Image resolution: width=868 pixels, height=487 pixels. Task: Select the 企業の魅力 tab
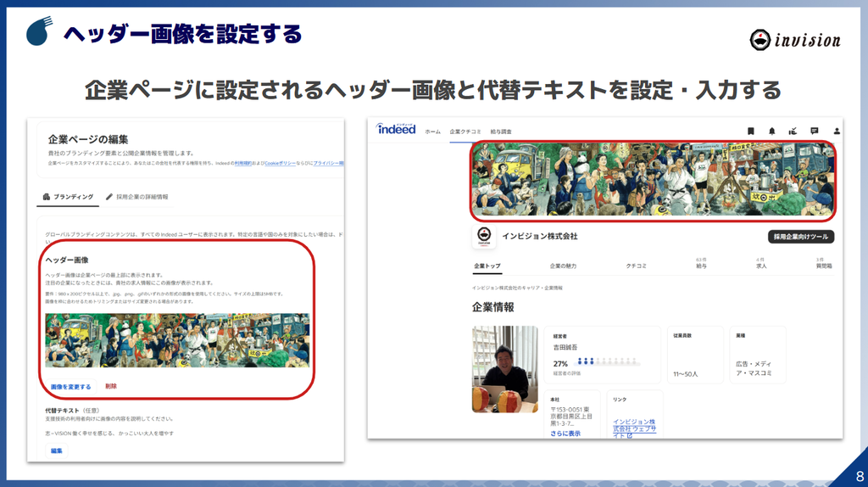pos(563,266)
